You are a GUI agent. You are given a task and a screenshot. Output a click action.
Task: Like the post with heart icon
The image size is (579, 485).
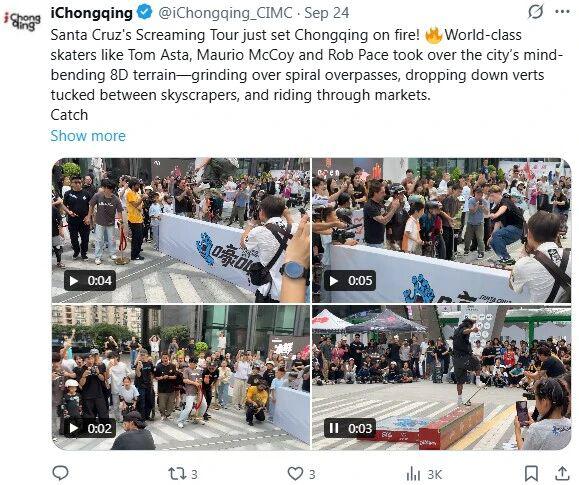[295, 473]
